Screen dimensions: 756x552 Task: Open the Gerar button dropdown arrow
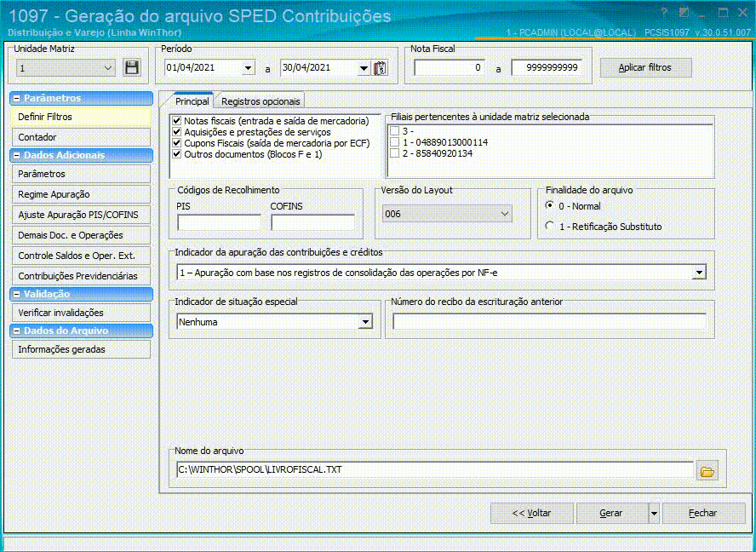[654, 514]
